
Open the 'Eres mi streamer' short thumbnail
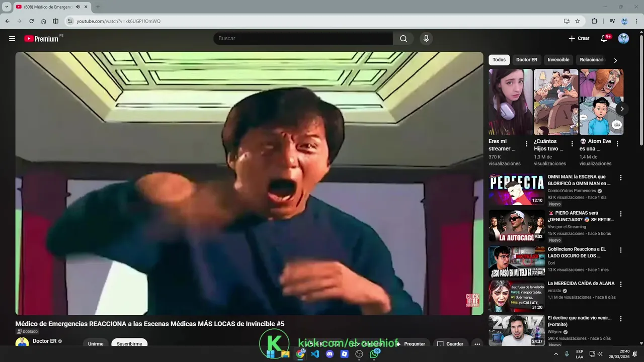[511, 102]
